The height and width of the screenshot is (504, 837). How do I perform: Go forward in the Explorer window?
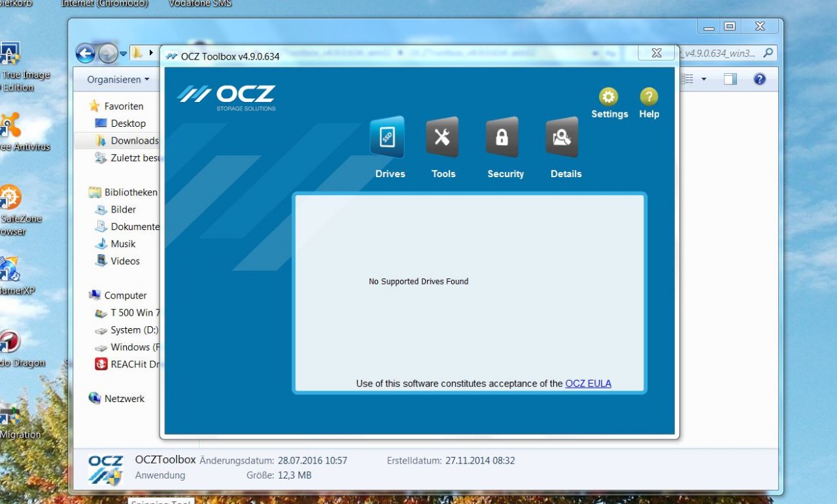pyautogui.click(x=108, y=53)
